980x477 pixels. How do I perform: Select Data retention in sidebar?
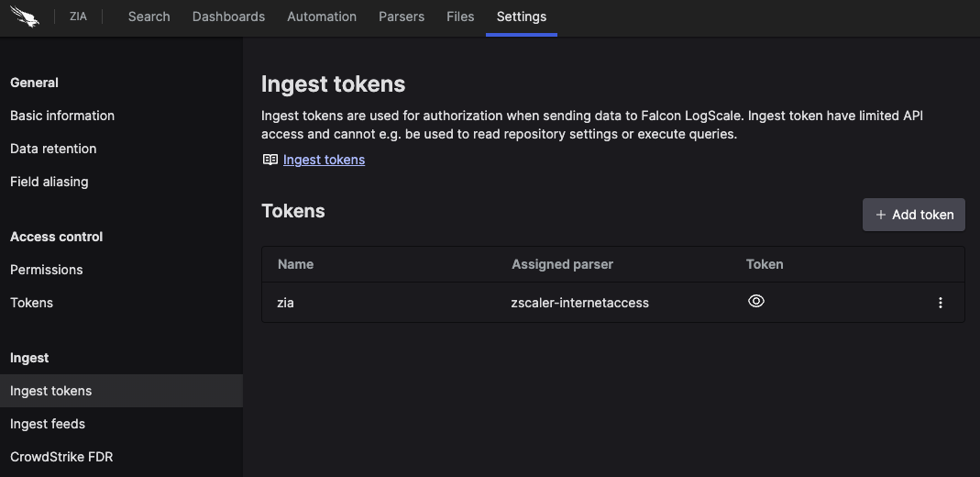click(x=53, y=149)
